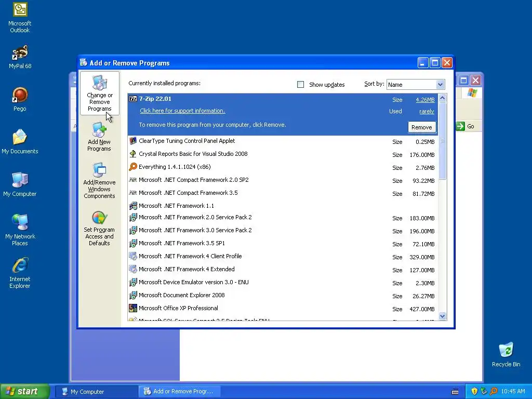Select Crystal Reports Basic for Visual Studio 2008
Screen dimensions: 532x399
tap(283, 154)
